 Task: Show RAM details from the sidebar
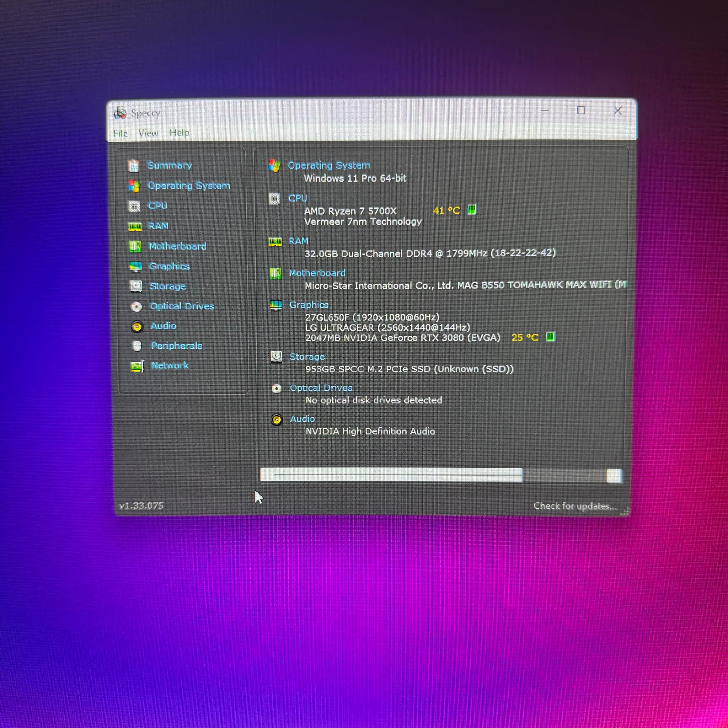(x=158, y=226)
